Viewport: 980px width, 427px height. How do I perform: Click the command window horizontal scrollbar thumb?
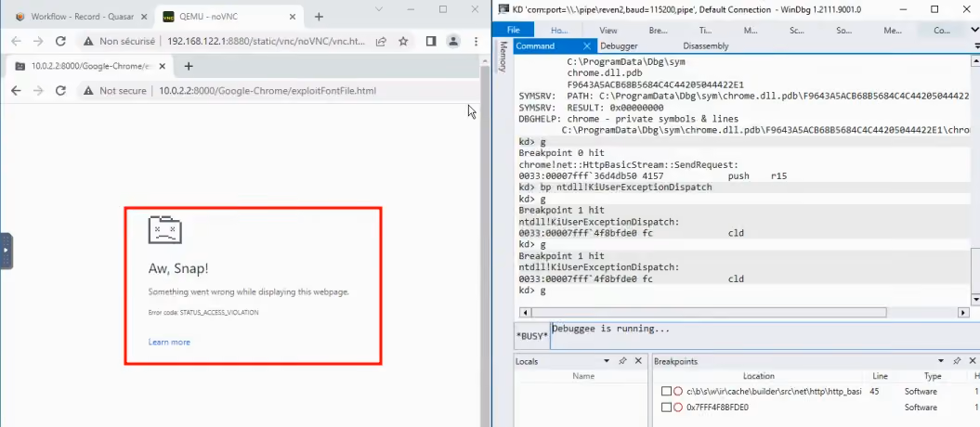pos(708,312)
